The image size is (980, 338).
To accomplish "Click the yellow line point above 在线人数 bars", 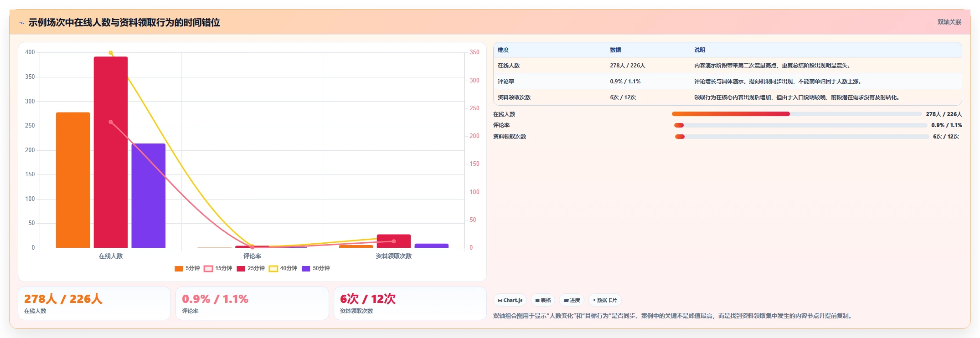I will [x=111, y=53].
